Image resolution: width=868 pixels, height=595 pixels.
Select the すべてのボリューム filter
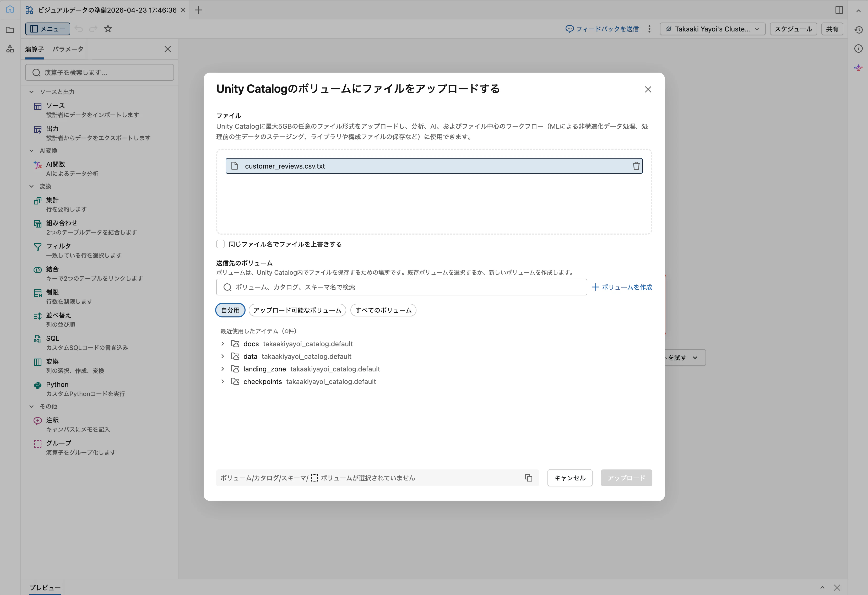(383, 310)
